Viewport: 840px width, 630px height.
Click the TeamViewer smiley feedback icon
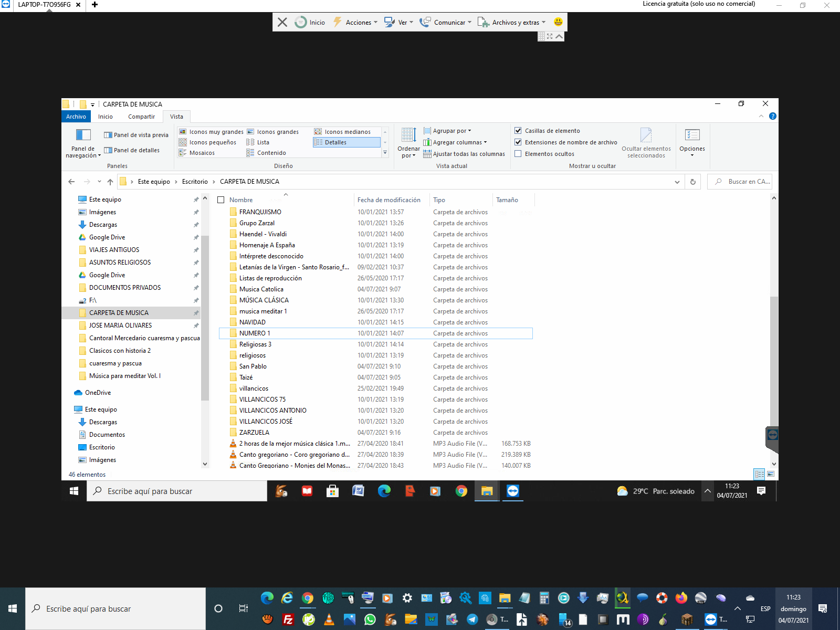click(x=558, y=22)
